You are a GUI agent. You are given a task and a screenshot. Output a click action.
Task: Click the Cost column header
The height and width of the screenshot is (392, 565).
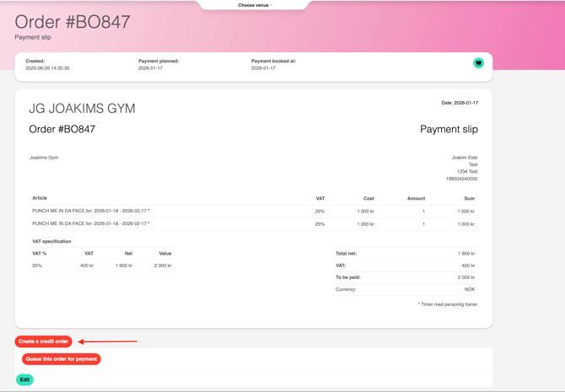(x=368, y=198)
